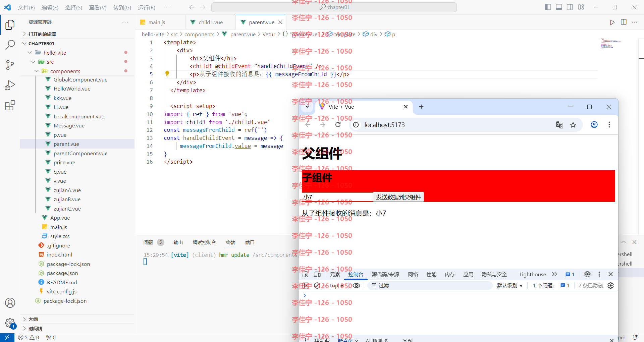
Task: Open child1.vue... select App.vue in file tree
Action: (x=60, y=218)
